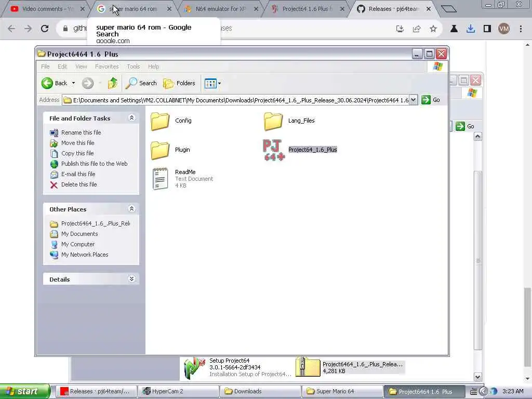The height and width of the screenshot is (399, 532).
Task: Select the Config folder icon
Action: [160, 121]
